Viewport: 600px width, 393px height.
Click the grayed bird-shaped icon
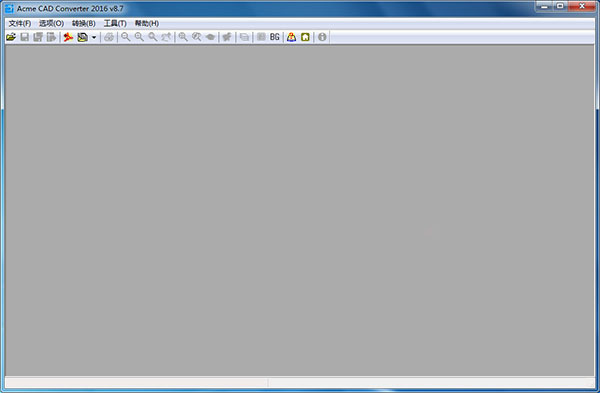(x=227, y=37)
